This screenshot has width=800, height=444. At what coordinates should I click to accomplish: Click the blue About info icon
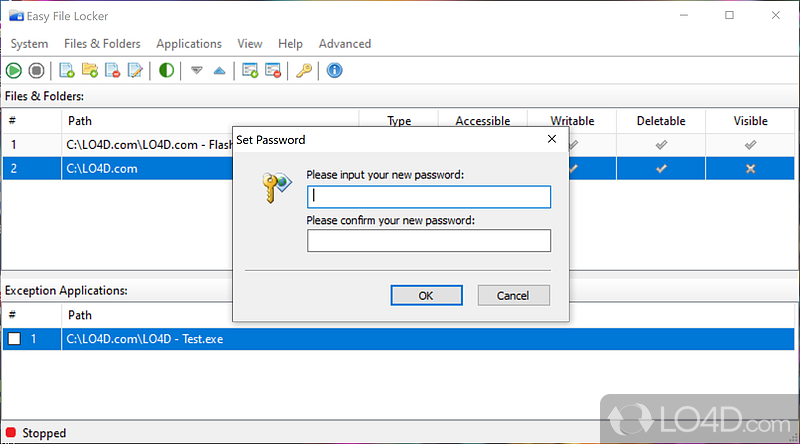[x=334, y=70]
